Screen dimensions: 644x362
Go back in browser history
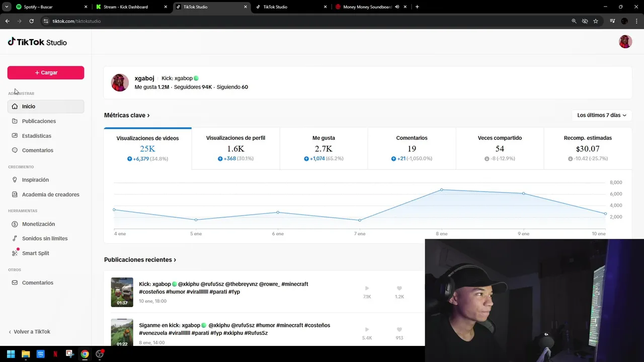click(x=7, y=21)
